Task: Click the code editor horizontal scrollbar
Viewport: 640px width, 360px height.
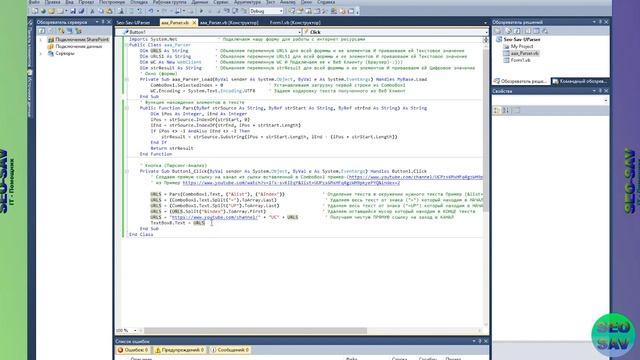Action: (x=255, y=330)
